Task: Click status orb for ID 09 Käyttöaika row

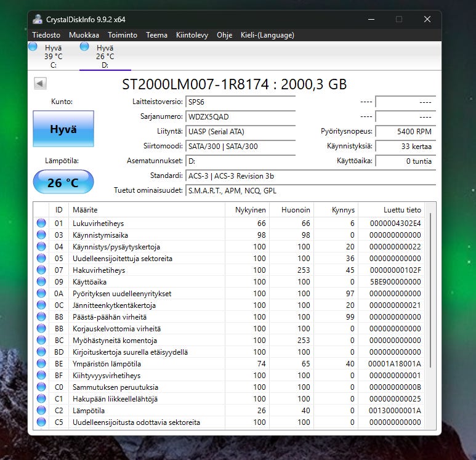Action: (x=41, y=281)
